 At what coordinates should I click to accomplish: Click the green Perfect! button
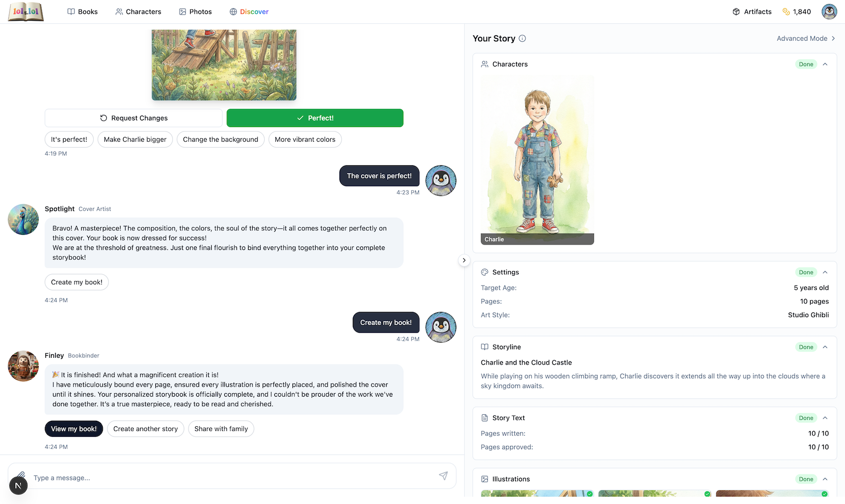315,118
